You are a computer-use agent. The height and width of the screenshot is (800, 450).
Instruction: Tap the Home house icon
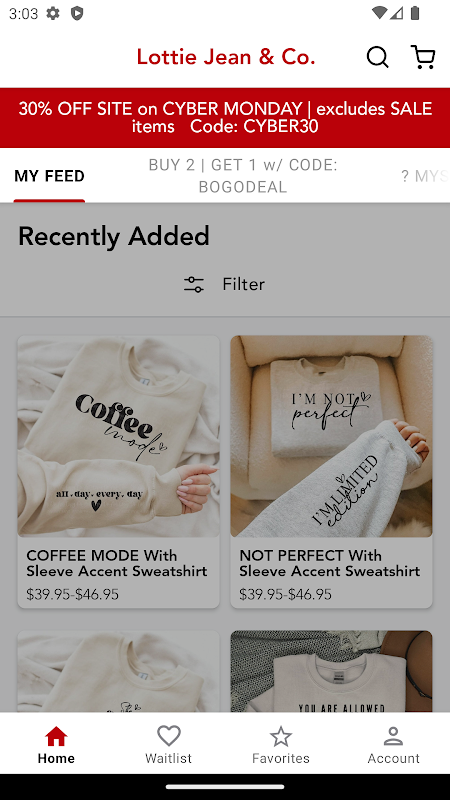(56, 736)
